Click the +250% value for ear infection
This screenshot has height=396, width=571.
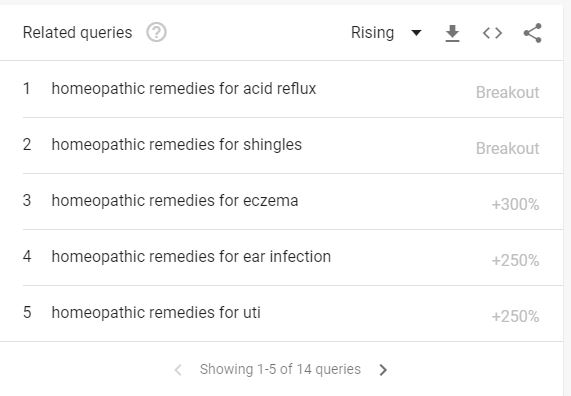(515, 260)
